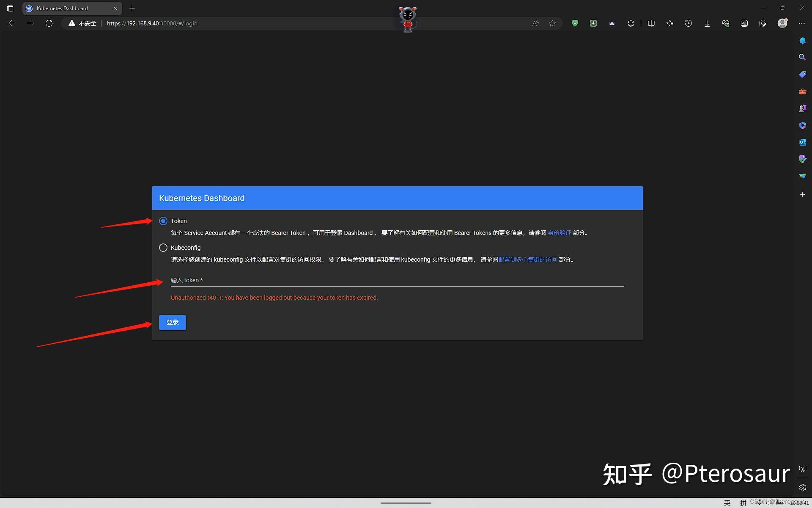The height and width of the screenshot is (508, 812).
Task: Open the sidebar games chess icon
Action: (802, 108)
